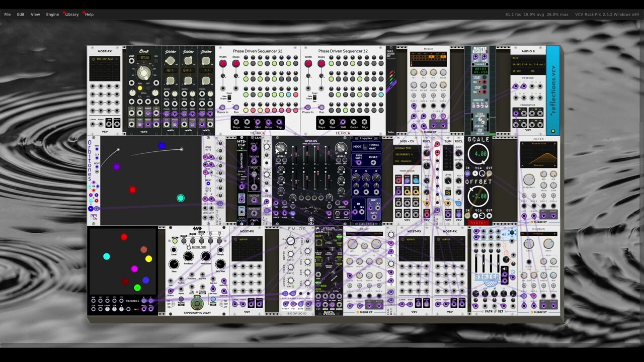The height and width of the screenshot is (362, 644).
Task: Open the MTS-ESP Mast plugin selector on Host-FX
Action: pyautogui.click(x=105, y=59)
